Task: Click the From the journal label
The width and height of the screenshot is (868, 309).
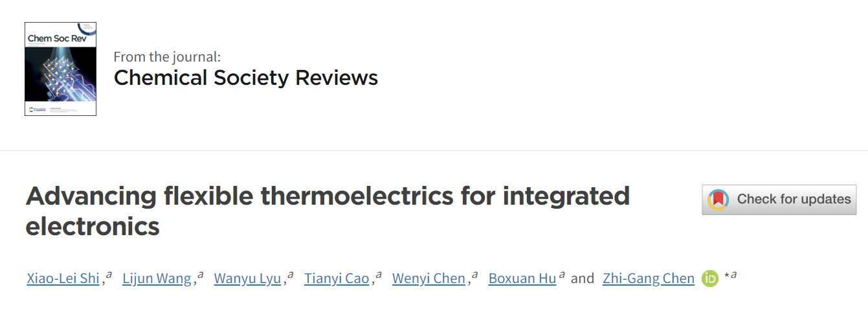Action: (167, 56)
